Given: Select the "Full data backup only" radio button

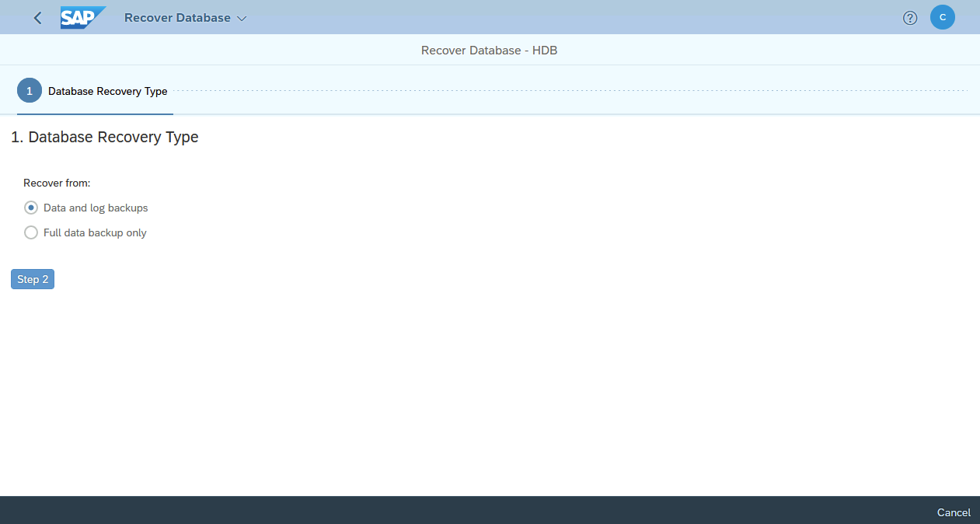Looking at the screenshot, I should coord(30,232).
